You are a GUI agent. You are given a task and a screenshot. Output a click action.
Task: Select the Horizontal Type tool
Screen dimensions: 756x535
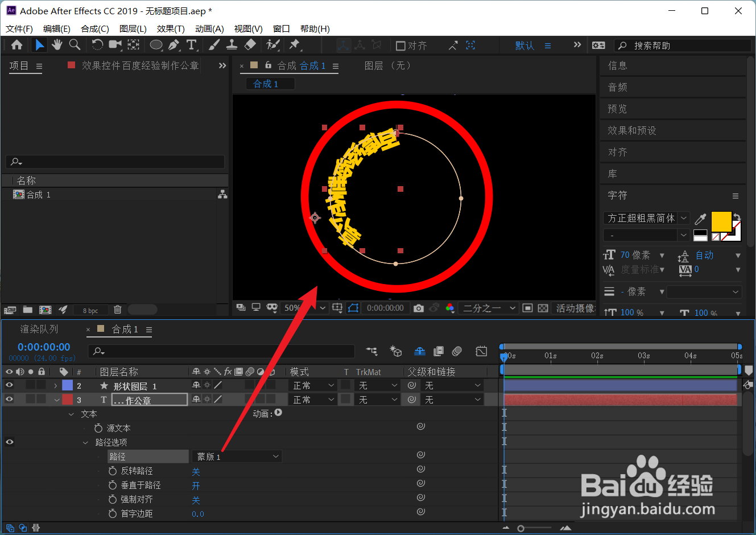pyautogui.click(x=192, y=45)
